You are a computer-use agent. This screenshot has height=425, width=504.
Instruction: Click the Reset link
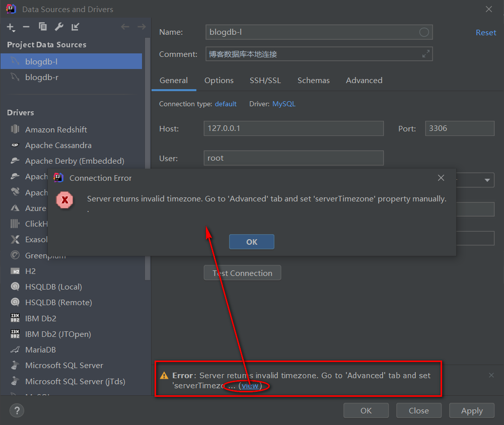(486, 32)
